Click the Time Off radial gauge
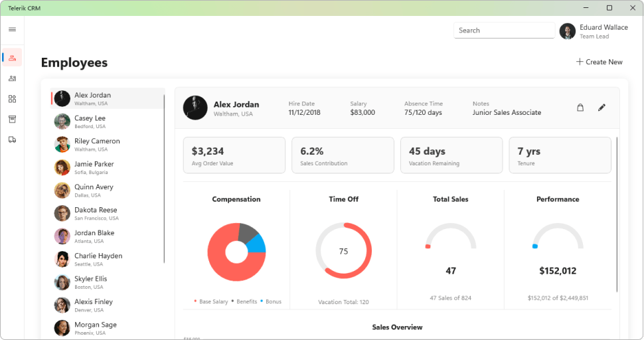 (344, 251)
